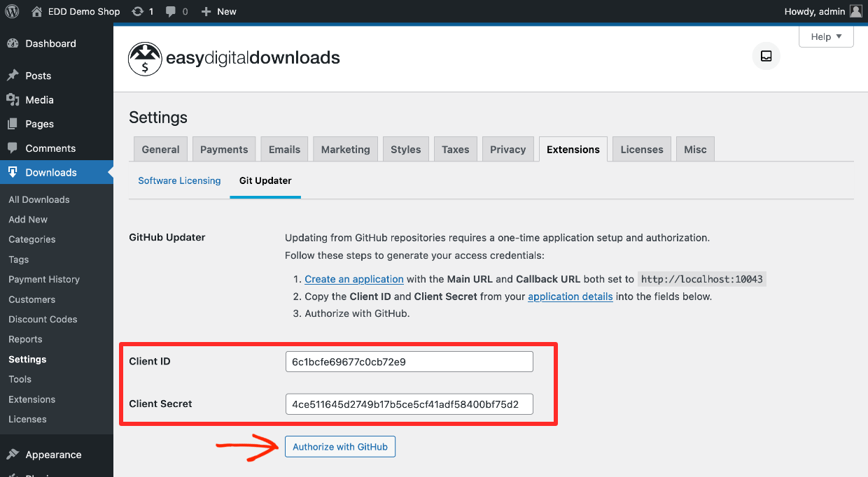The height and width of the screenshot is (477, 868).
Task: Open Customers submenu item
Action: 32,299
